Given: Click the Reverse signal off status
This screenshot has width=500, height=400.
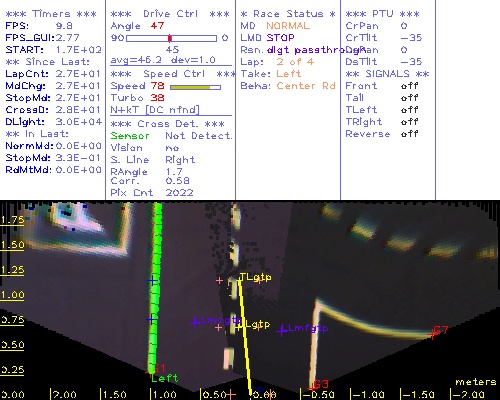Looking at the screenshot, I should [410, 134].
